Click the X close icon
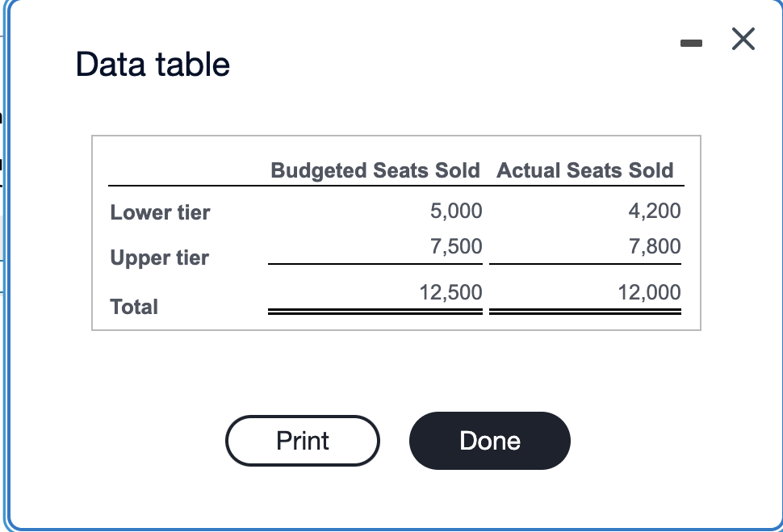 [x=743, y=39]
